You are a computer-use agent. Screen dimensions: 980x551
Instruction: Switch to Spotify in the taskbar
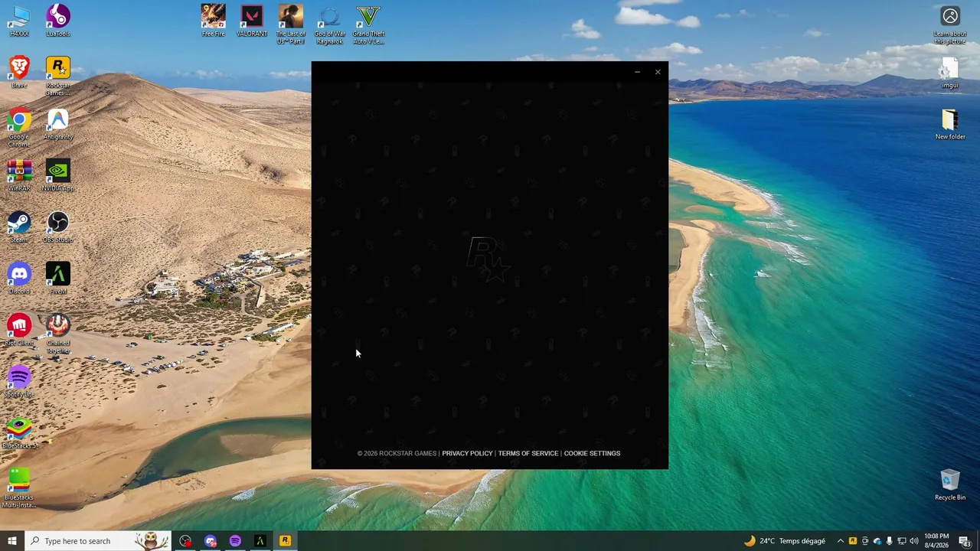pyautogui.click(x=235, y=541)
